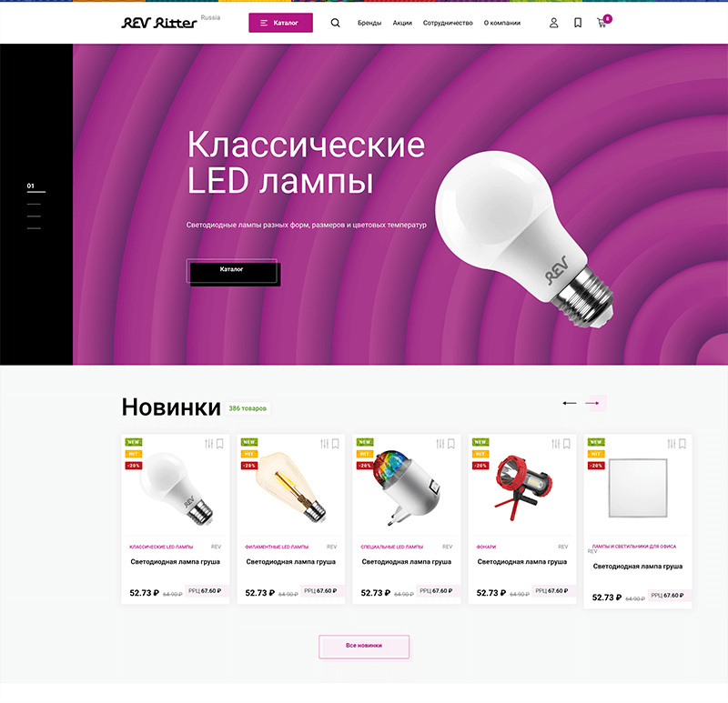Click compare icon on flashlight product card

point(555,444)
